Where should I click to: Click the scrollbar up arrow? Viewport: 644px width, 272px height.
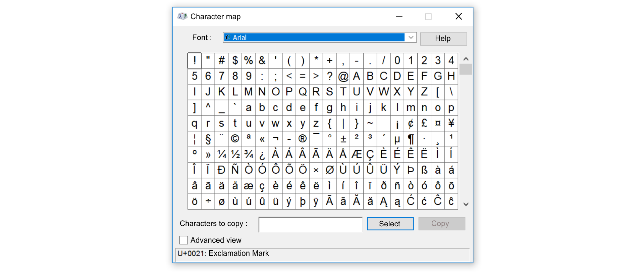(x=466, y=59)
